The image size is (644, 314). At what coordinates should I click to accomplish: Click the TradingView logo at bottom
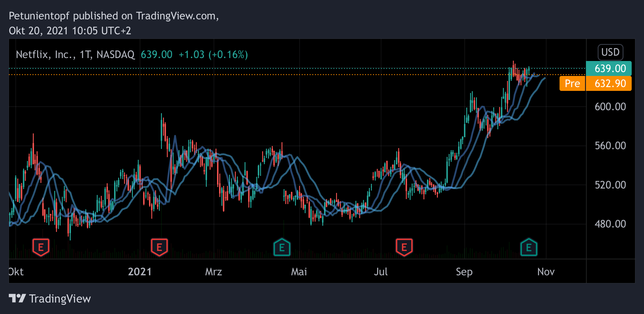(17, 298)
